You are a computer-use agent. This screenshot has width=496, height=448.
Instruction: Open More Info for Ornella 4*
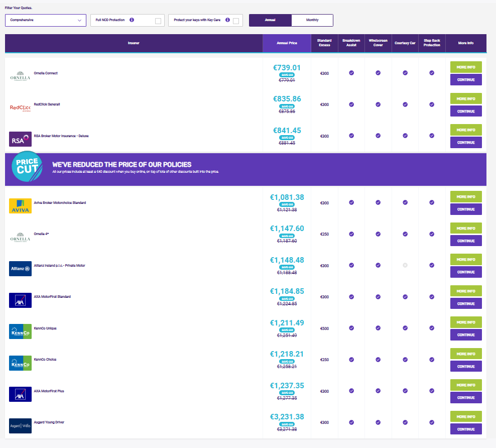(x=466, y=229)
